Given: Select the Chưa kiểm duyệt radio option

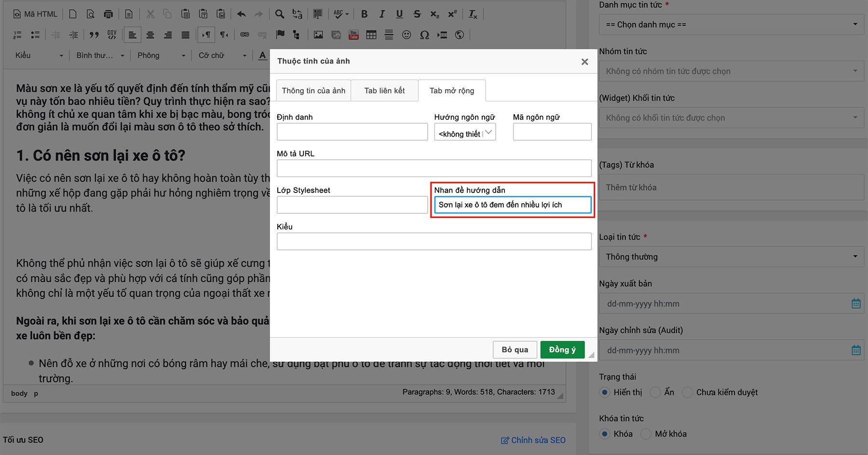Looking at the screenshot, I should [688, 392].
